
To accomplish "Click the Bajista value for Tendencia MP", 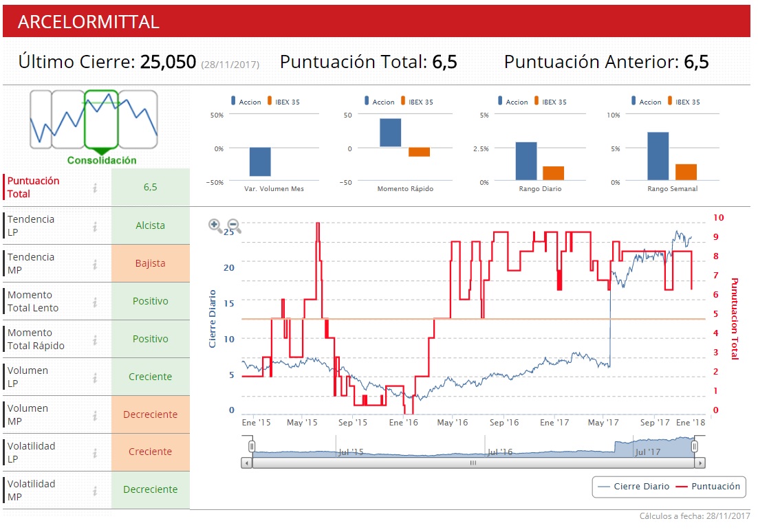I will (x=151, y=263).
